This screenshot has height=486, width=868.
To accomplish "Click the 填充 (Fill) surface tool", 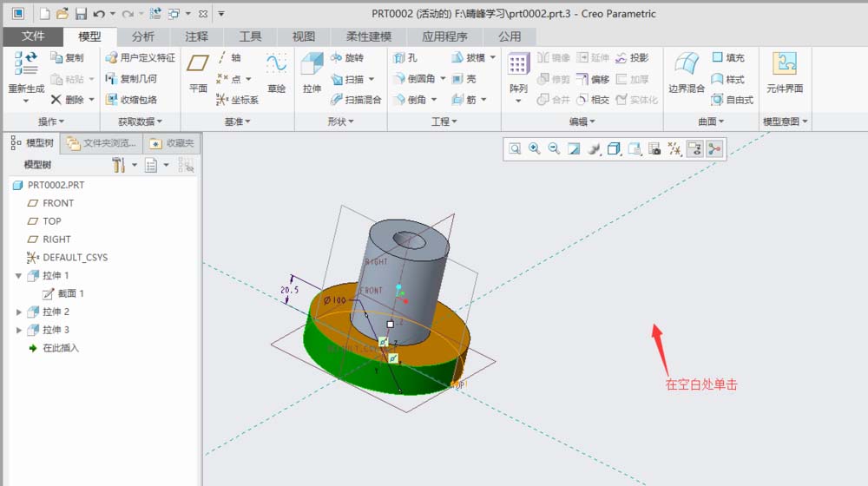I will point(728,57).
